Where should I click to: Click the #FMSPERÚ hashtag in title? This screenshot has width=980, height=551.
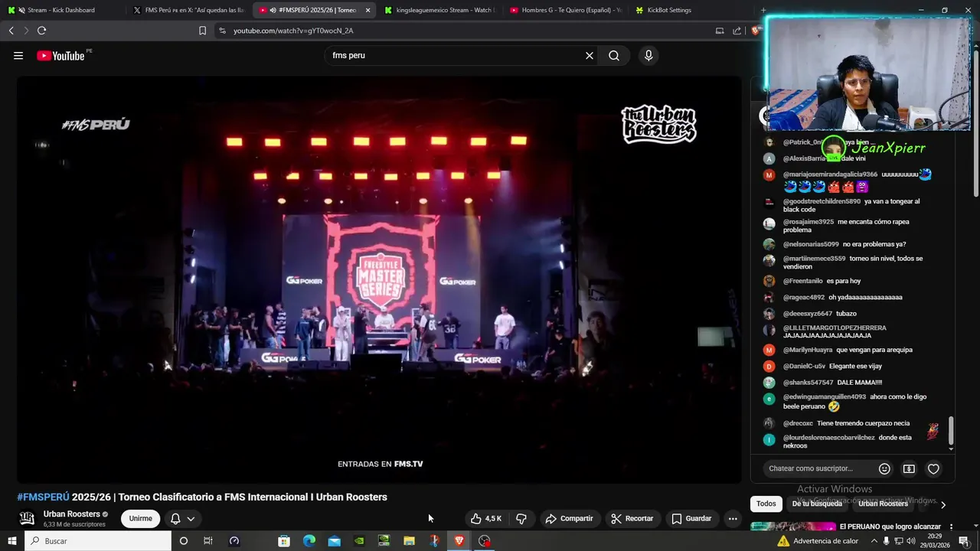coord(43,497)
